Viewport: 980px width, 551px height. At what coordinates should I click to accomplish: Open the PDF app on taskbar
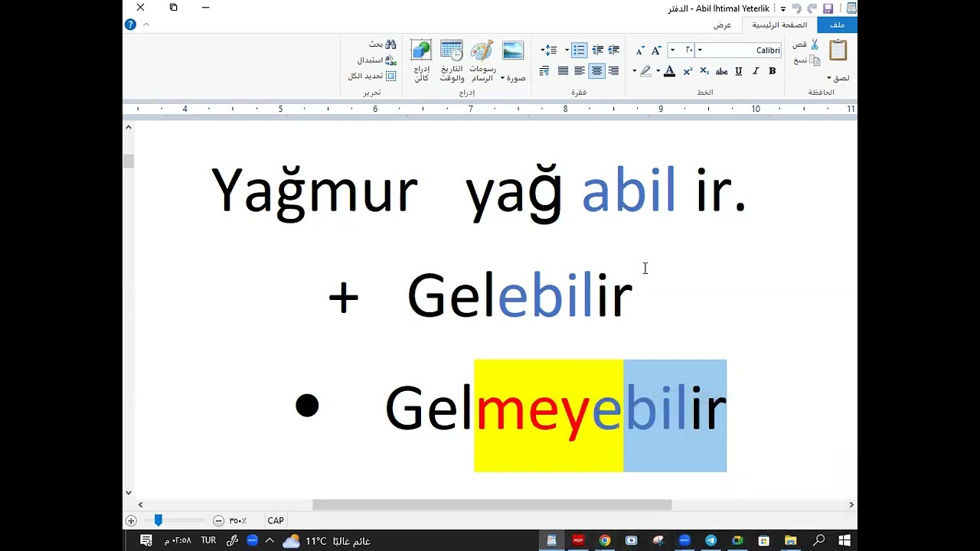[x=578, y=540]
